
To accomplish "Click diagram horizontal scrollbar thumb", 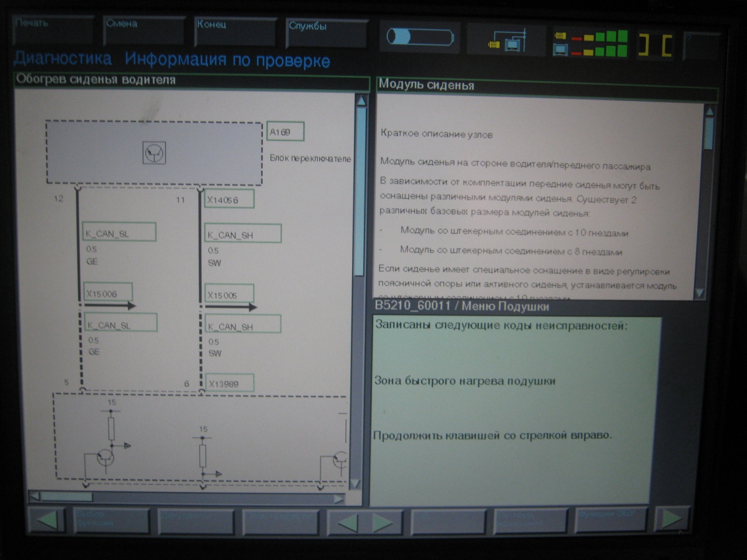I will point(67,496).
